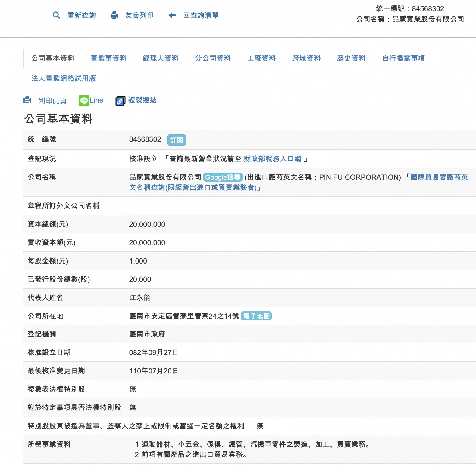Open the 自行揭露事項 tab

[404, 58]
